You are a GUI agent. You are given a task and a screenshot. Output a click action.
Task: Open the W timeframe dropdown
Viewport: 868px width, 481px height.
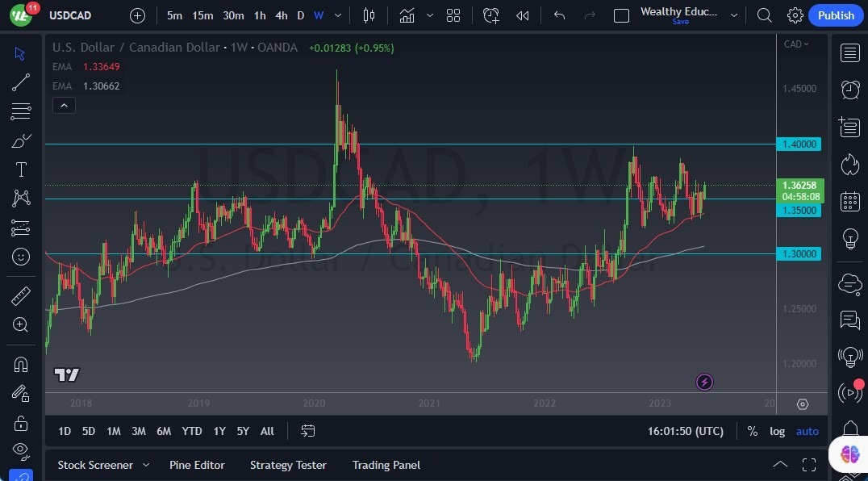(337, 15)
